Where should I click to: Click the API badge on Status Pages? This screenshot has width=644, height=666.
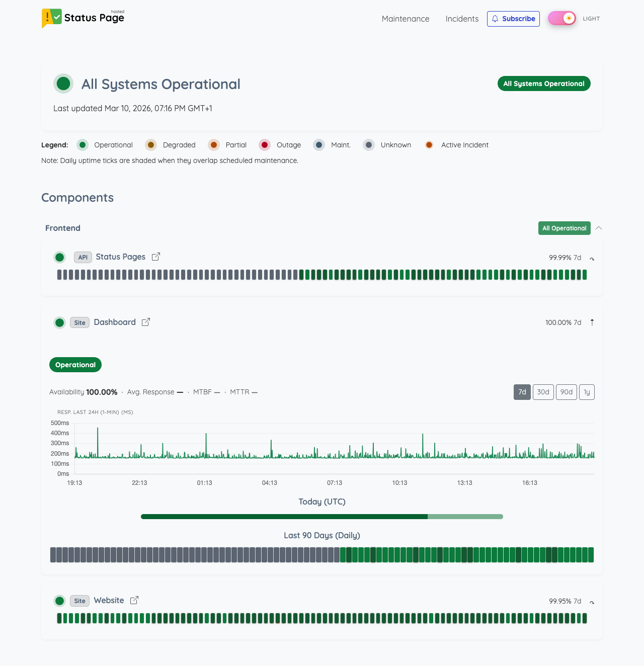pos(83,257)
